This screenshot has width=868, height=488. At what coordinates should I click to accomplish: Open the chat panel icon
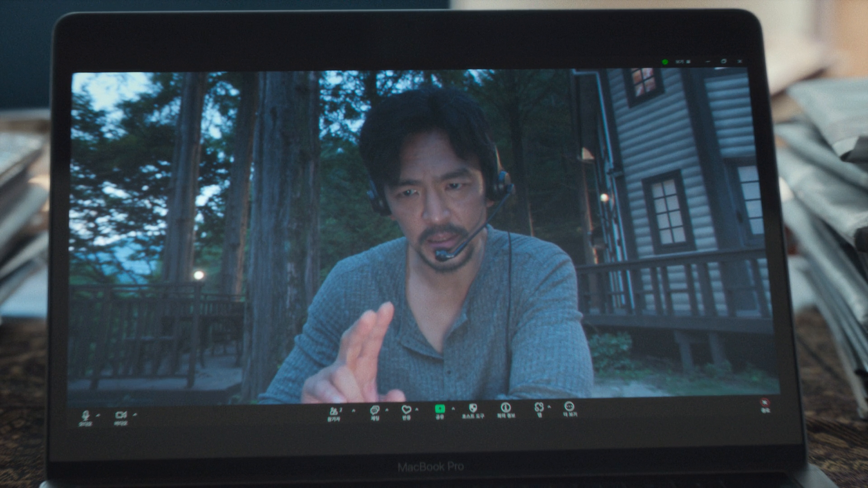coord(374,410)
